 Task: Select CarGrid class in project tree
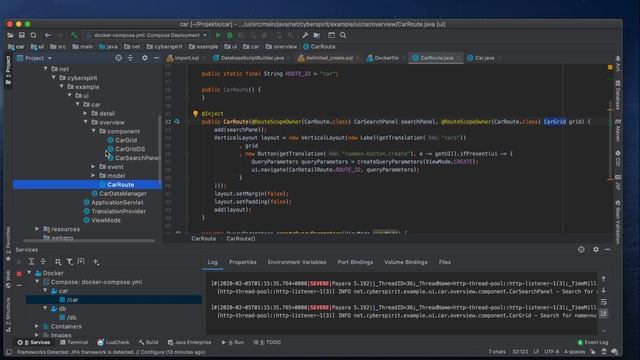[122, 140]
